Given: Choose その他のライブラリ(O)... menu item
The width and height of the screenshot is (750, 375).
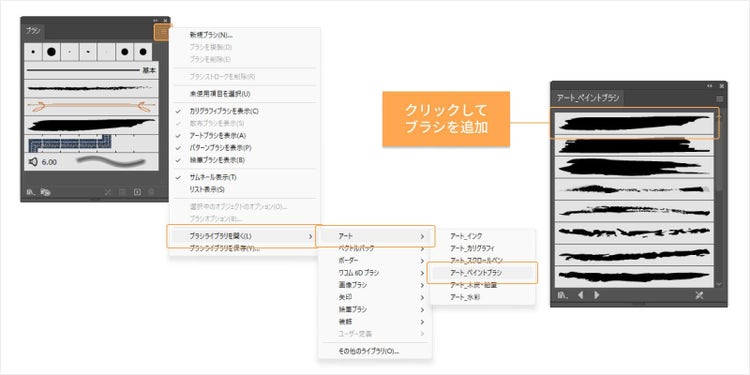Looking at the screenshot, I should pos(368,351).
